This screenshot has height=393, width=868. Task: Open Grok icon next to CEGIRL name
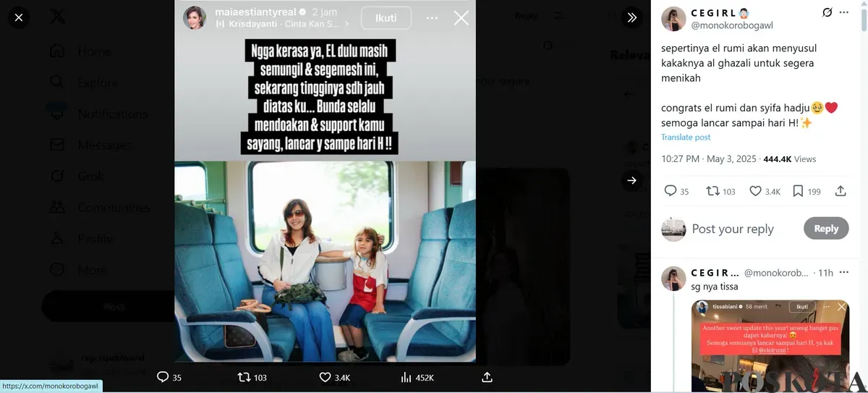pos(827,13)
